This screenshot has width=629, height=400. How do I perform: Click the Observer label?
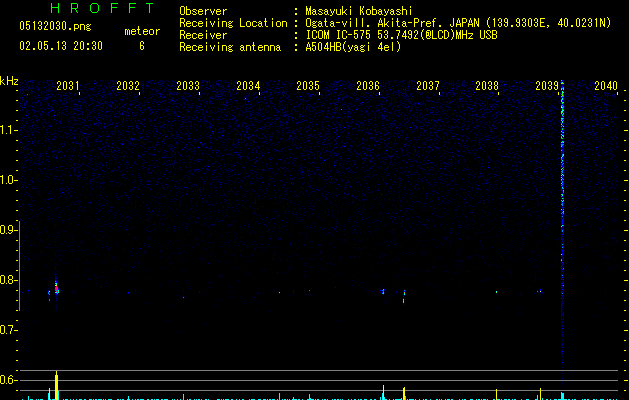[203, 11]
